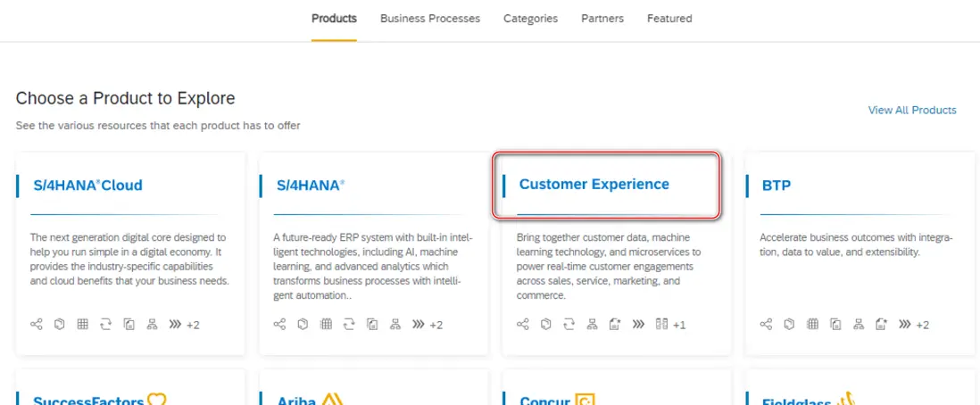Click the View All Products link
This screenshot has width=980, height=405.
[x=912, y=111]
